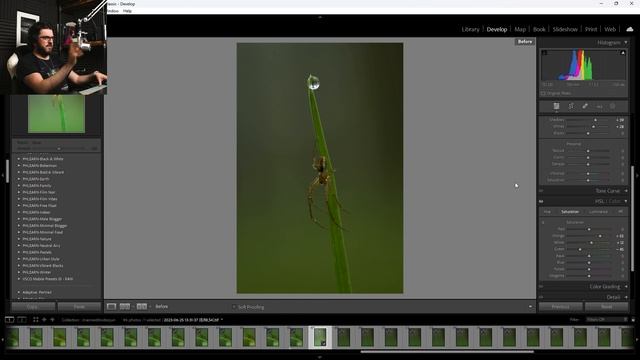Toggle the Tone Curve panel on/off switch
The width and height of the screenshot is (640, 360).
pos(541,191)
